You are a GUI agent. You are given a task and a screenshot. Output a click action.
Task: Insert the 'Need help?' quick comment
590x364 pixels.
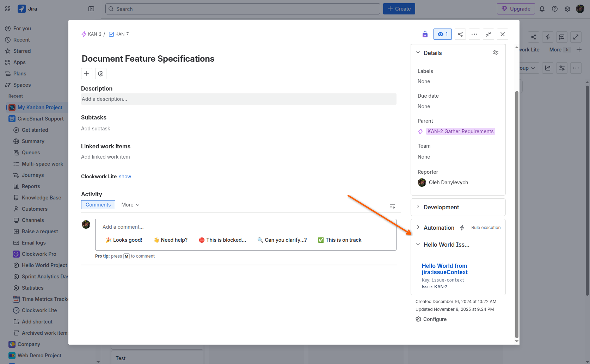tap(171, 240)
